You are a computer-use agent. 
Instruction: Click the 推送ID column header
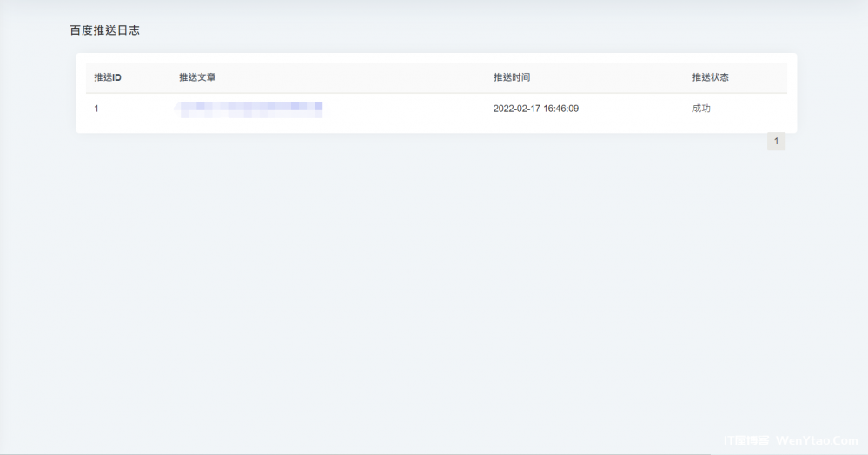pos(108,77)
